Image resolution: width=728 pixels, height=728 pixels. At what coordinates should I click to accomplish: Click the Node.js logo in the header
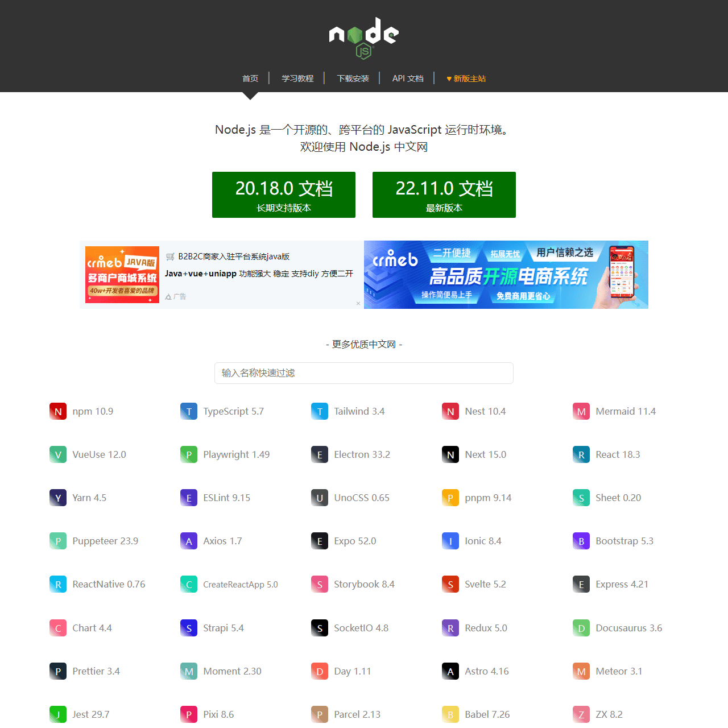[x=364, y=38]
